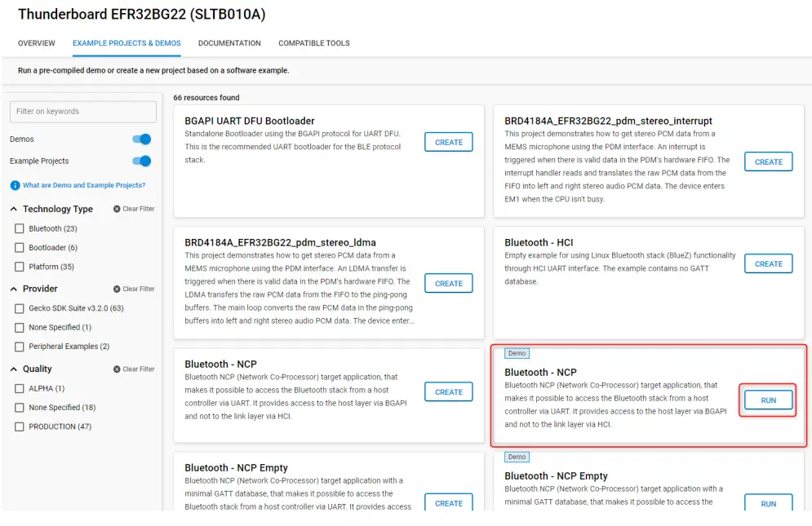Switch to the DOCUMENTATION tab
Screen dimensions: 812x526
[229, 43]
